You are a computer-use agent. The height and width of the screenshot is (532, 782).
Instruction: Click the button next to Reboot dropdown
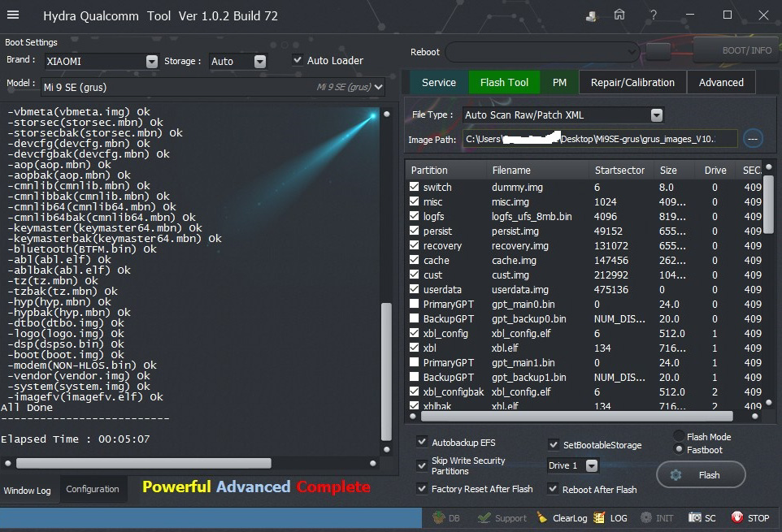pyautogui.click(x=658, y=51)
